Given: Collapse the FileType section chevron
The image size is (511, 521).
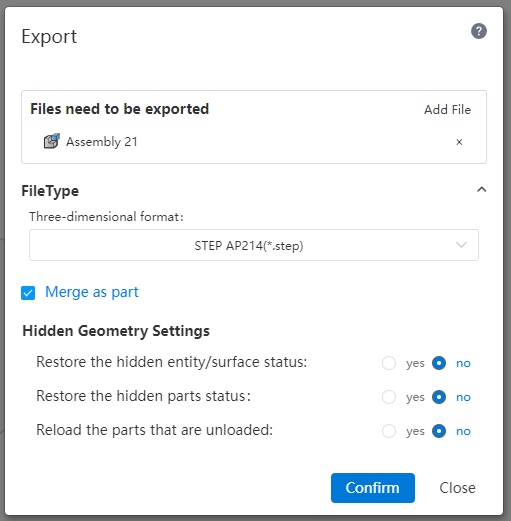Looking at the screenshot, I should pos(481,190).
